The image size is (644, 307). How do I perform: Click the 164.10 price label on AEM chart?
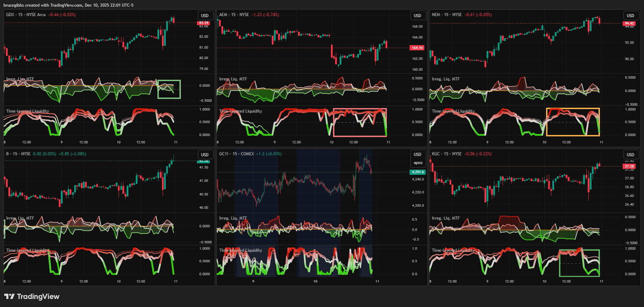coord(417,48)
